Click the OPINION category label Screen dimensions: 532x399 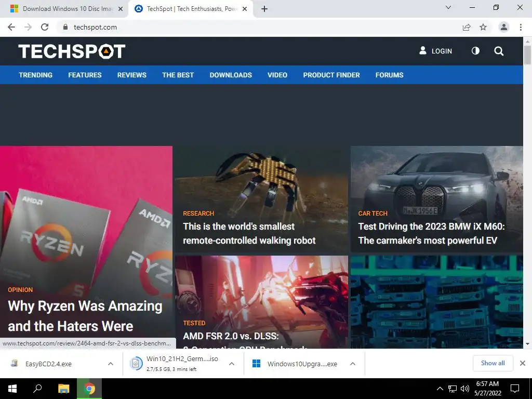click(x=20, y=290)
